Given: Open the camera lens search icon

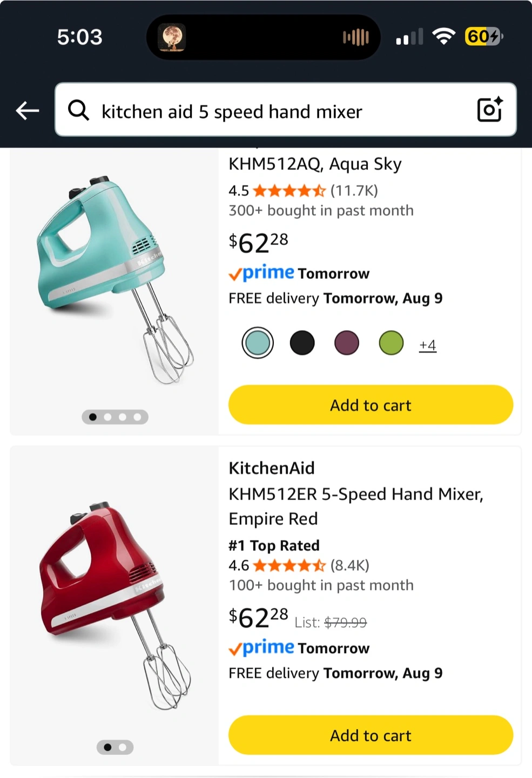Looking at the screenshot, I should tap(490, 110).
